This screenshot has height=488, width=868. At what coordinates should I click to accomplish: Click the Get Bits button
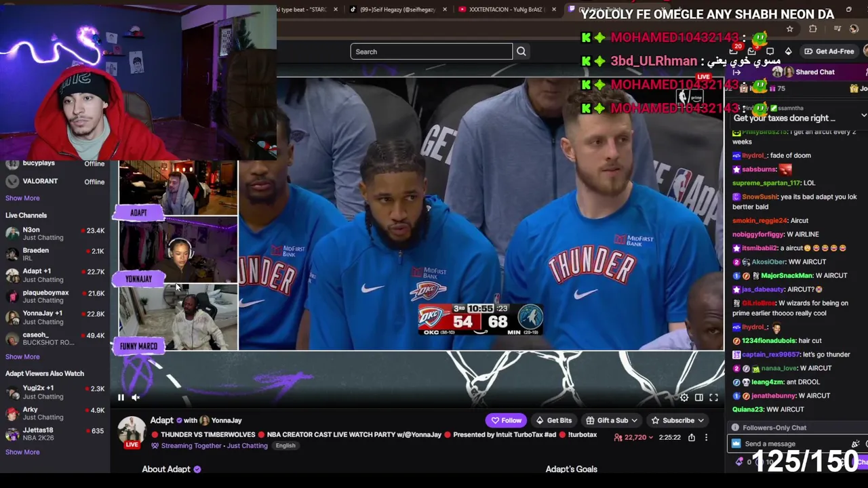(x=554, y=420)
